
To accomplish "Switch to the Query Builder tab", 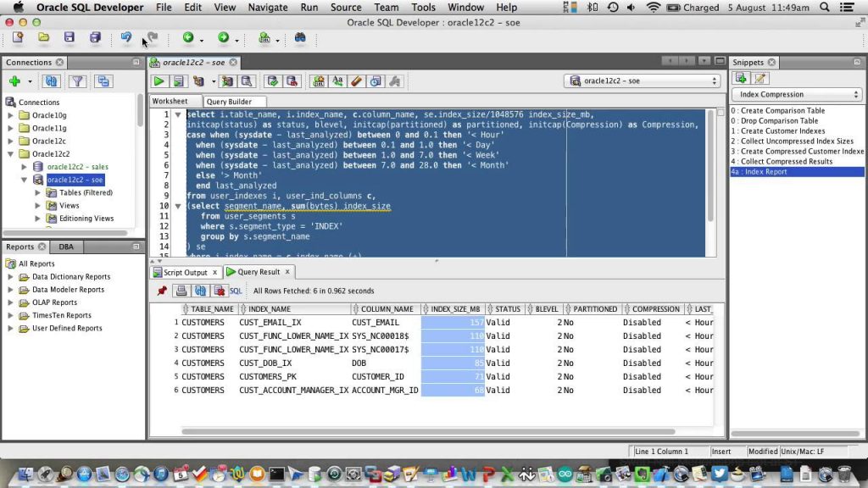I will tap(229, 102).
